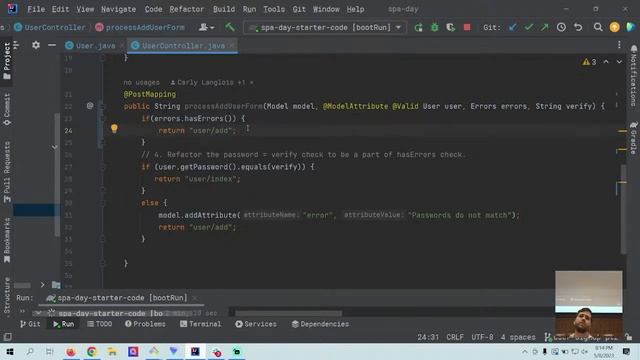Viewport: 640px width, 360px height.
Task: Click the Search Everywhere magnifier icon
Action: pos(598,27)
